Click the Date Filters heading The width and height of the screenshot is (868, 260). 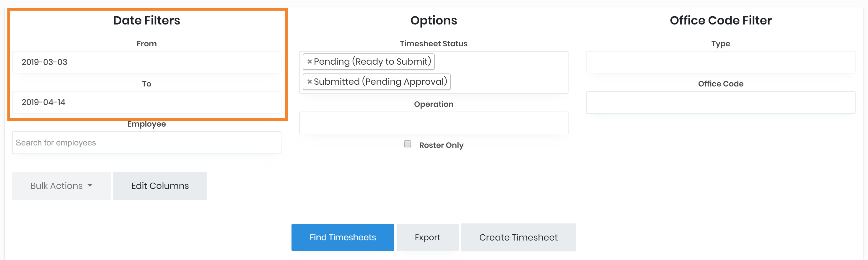(x=146, y=21)
